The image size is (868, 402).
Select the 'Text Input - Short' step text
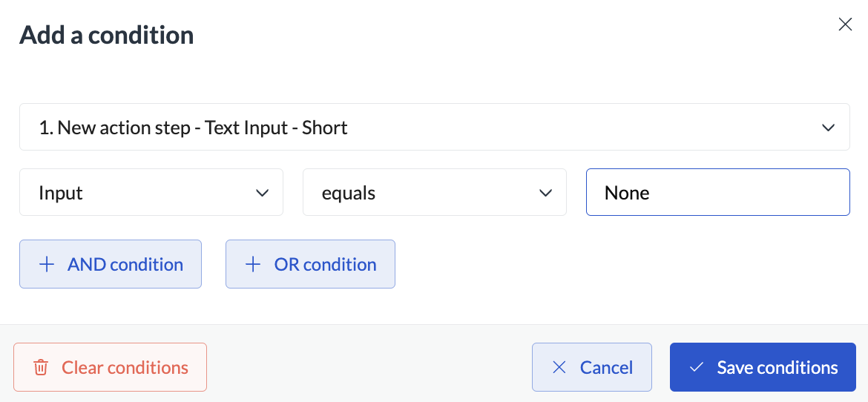[x=277, y=128]
